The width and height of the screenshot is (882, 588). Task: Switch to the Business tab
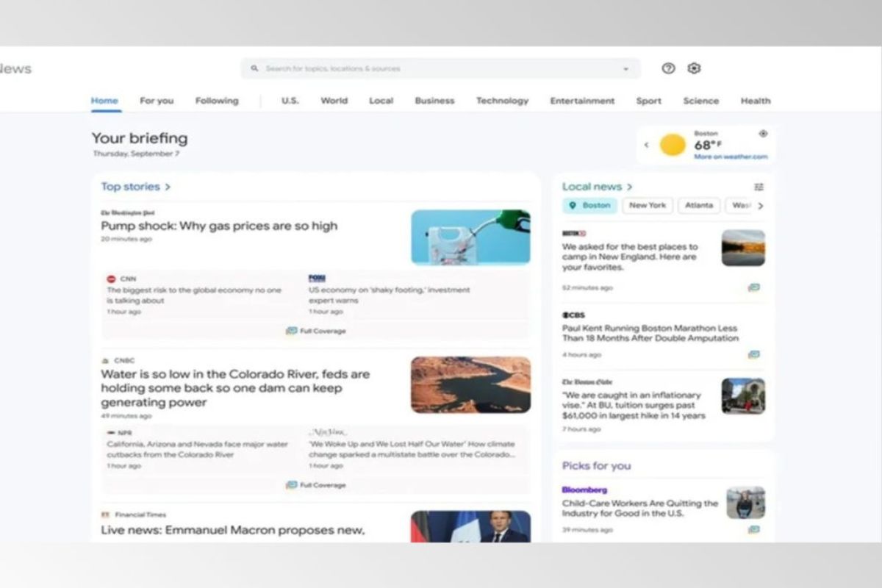click(434, 101)
